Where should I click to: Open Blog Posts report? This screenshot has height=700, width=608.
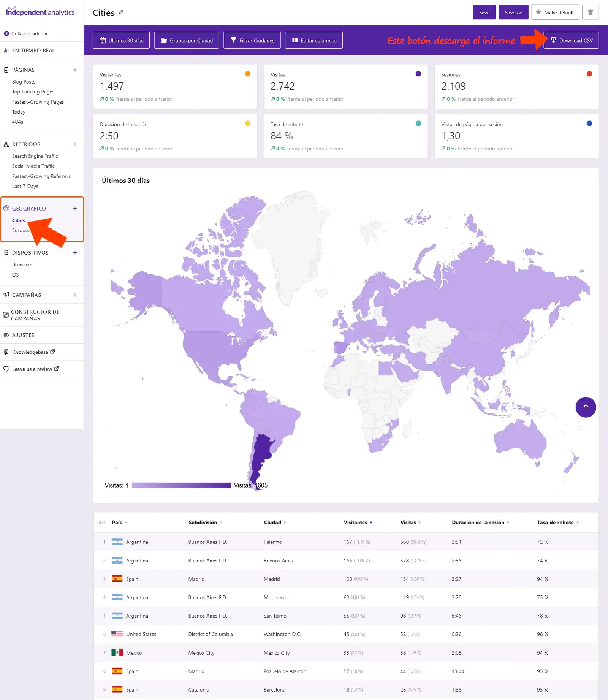[x=24, y=82]
